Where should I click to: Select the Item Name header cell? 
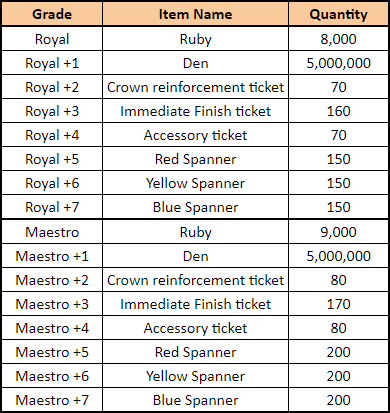195,14
